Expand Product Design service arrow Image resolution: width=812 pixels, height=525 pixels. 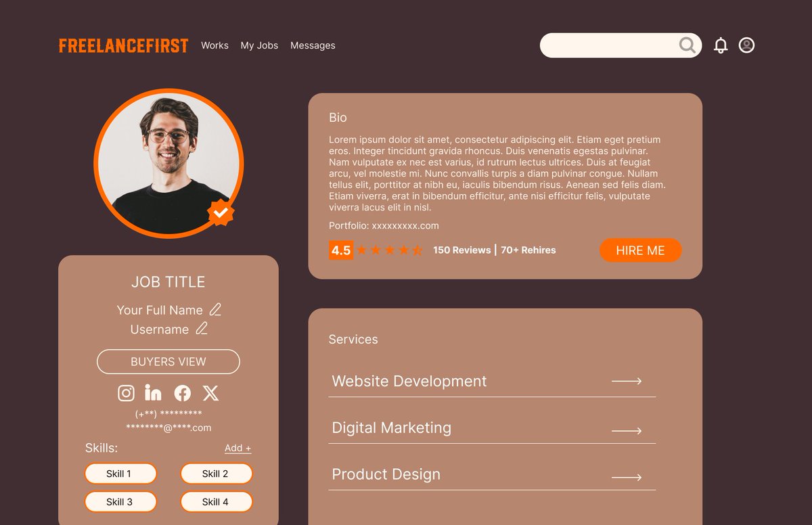[627, 478]
